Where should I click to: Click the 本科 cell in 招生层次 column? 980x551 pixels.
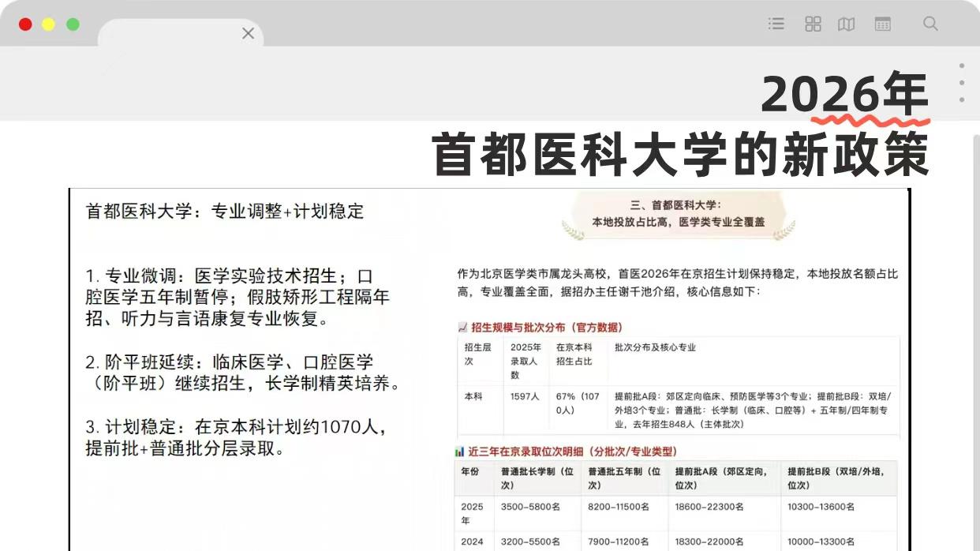pos(473,397)
